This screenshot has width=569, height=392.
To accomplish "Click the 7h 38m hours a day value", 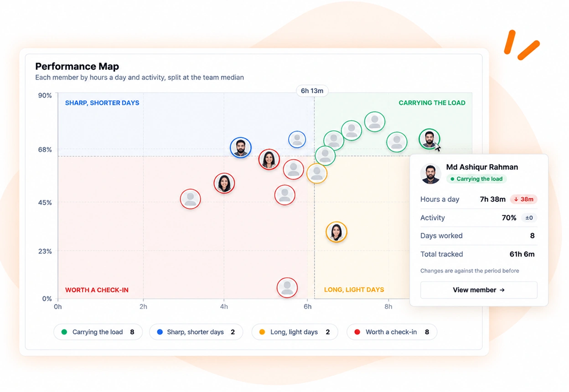I will coord(493,199).
